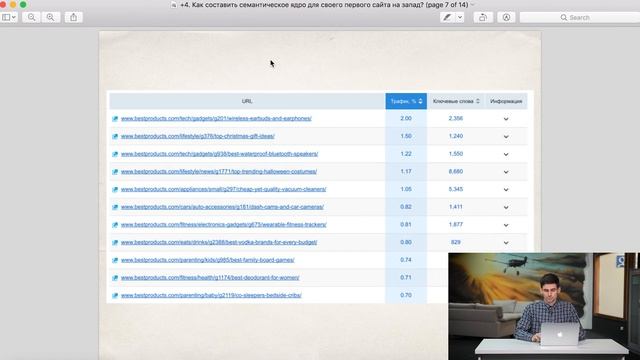This screenshot has width=640, height=360.
Task: Open the highlight color dropdown arrow
Action: [460, 17]
